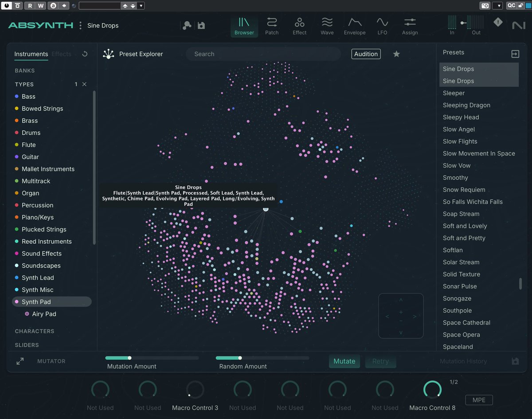This screenshot has height=419, width=532.
Task: Open the Assign page
Action: (x=410, y=26)
